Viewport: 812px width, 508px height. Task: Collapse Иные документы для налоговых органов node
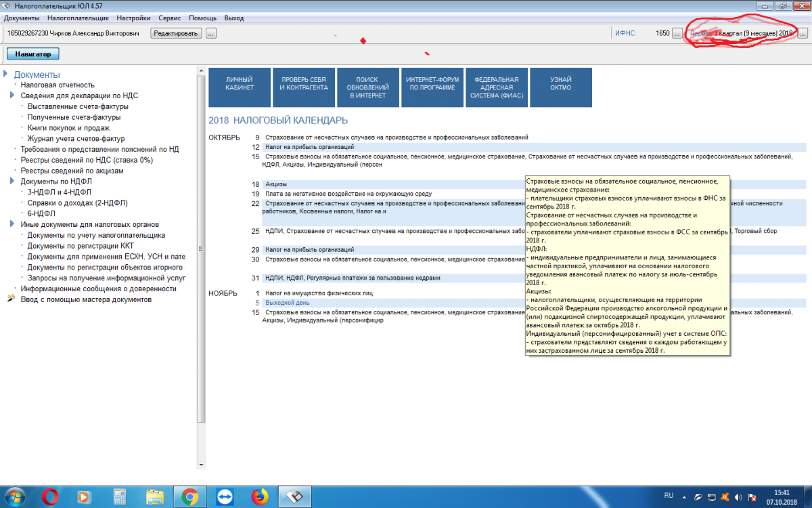(x=13, y=224)
